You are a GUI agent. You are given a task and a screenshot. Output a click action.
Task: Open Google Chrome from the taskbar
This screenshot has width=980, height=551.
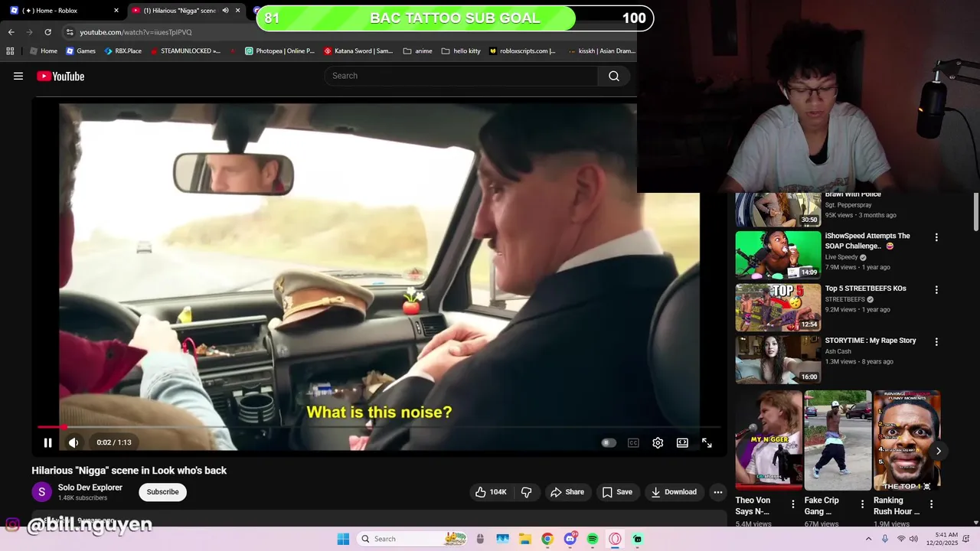(547, 539)
